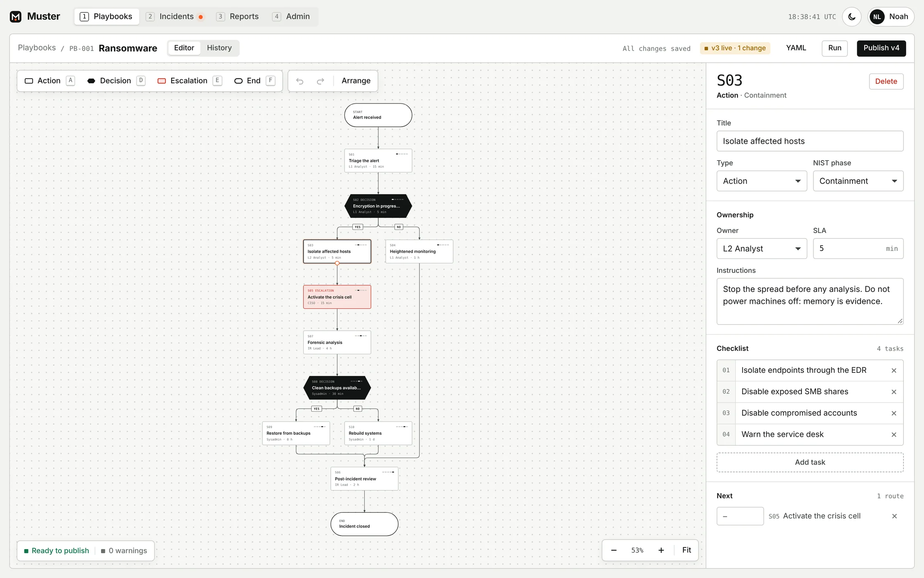
Task: Open the Owner dropdown showing L2 Analyst
Action: [x=761, y=249]
